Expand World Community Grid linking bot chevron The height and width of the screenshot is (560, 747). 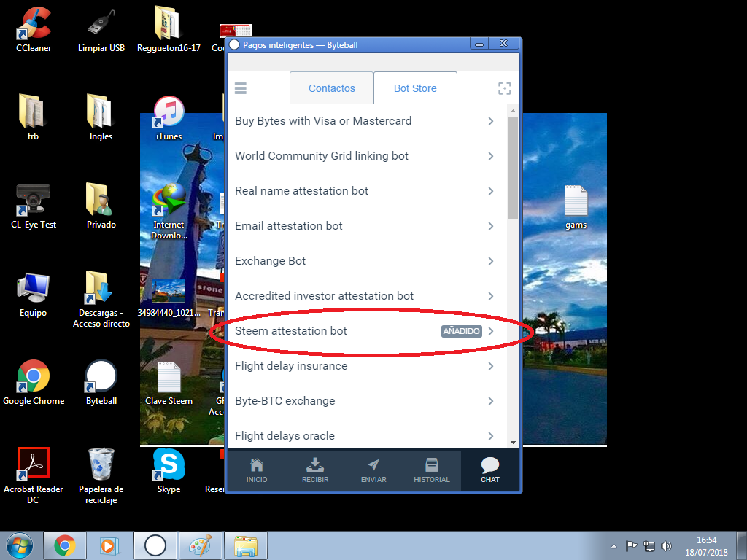click(x=491, y=156)
